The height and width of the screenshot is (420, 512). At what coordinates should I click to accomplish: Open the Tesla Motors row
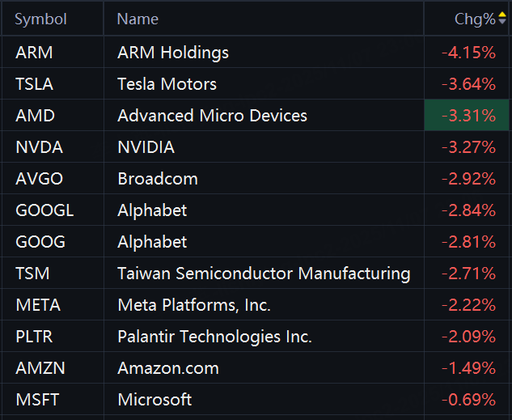point(167,84)
